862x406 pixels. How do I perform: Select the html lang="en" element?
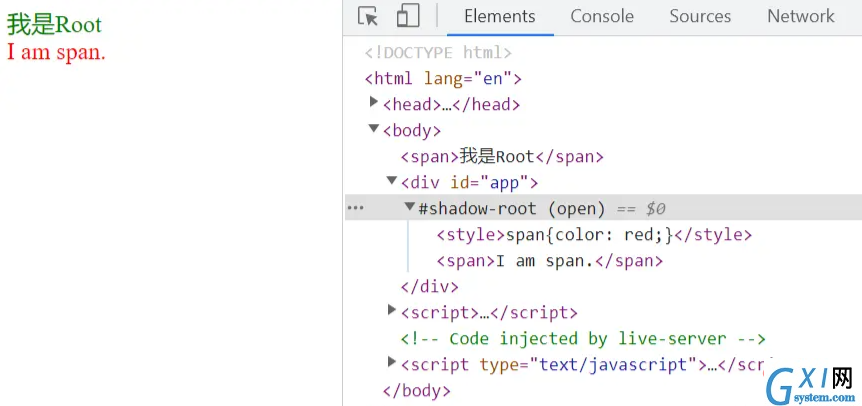point(443,79)
